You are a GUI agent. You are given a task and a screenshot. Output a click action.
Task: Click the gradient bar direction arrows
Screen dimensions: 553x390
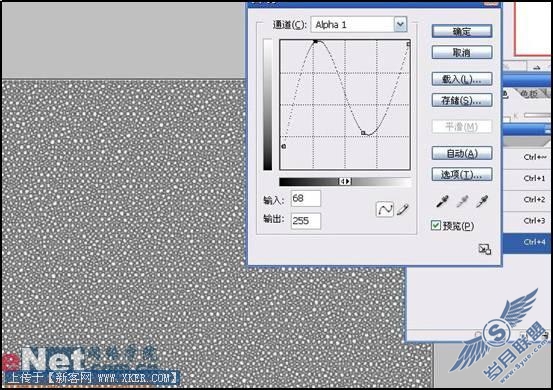tap(345, 181)
